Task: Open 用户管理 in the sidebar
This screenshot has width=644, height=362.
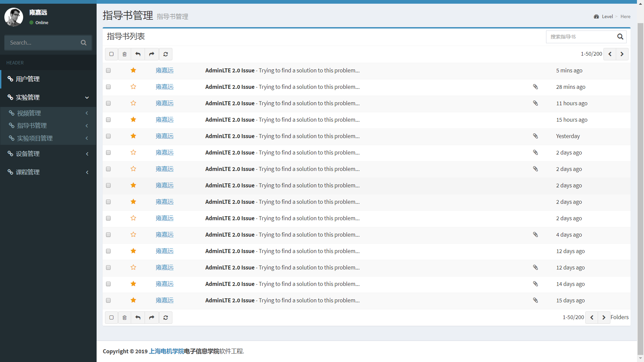Action: (28, 79)
